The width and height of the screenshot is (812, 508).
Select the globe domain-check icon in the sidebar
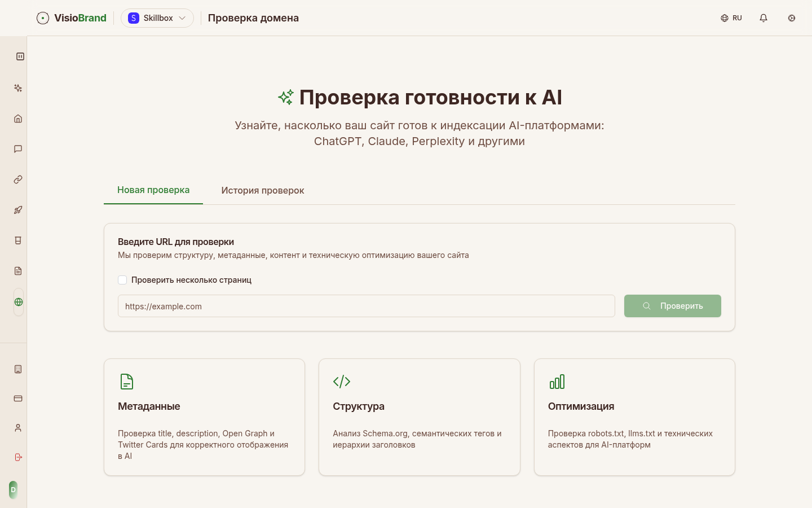coord(18,302)
